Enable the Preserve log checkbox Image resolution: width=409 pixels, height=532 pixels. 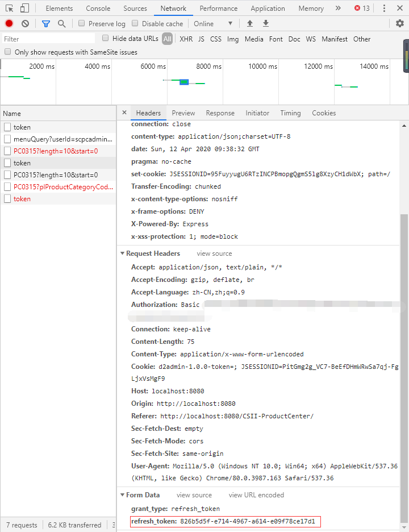coord(81,23)
